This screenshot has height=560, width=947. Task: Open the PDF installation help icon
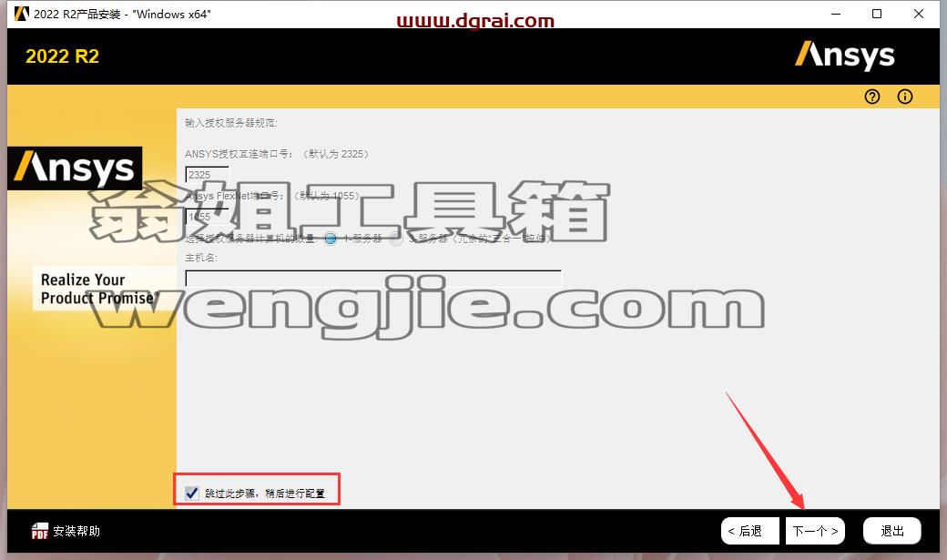tap(40, 530)
